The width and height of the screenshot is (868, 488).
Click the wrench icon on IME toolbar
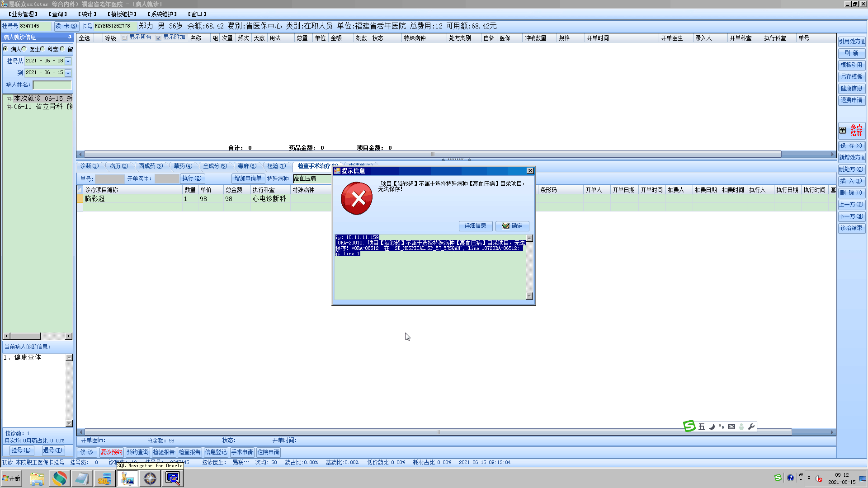click(751, 427)
